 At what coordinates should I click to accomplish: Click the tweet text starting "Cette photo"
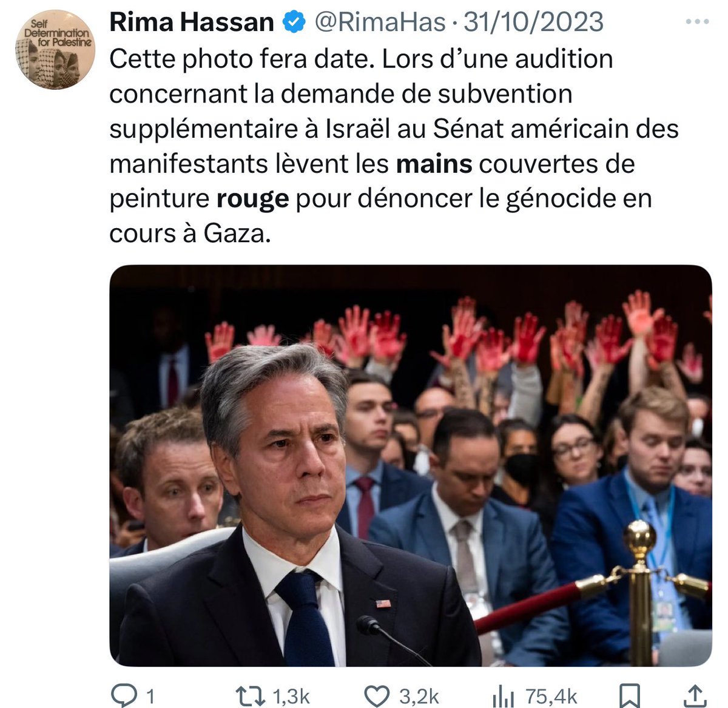pos(394,146)
